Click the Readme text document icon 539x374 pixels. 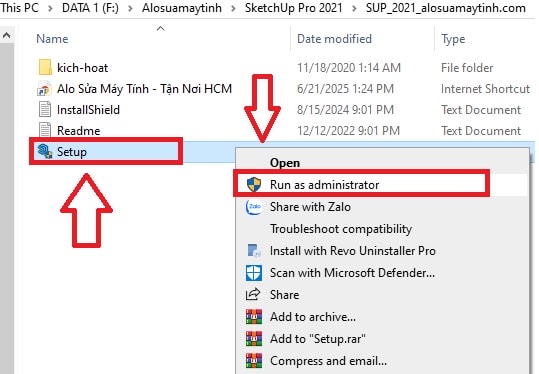(x=45, y=130)
